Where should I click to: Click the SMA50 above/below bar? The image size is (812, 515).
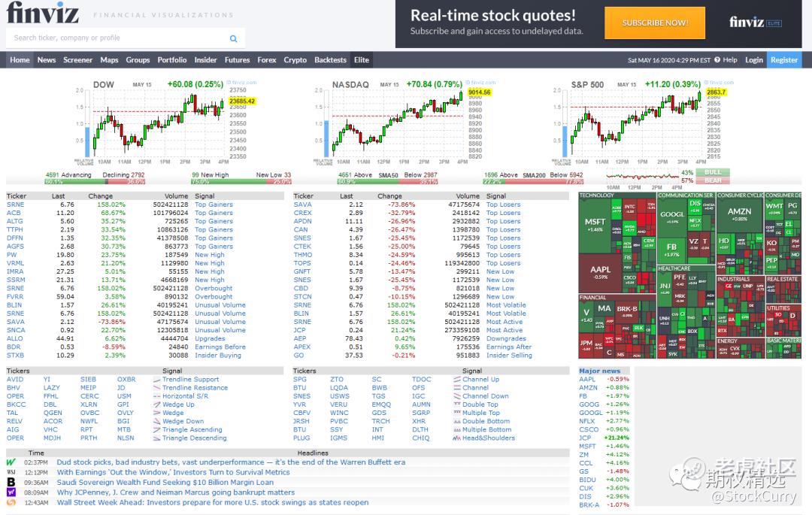[387, 182]
